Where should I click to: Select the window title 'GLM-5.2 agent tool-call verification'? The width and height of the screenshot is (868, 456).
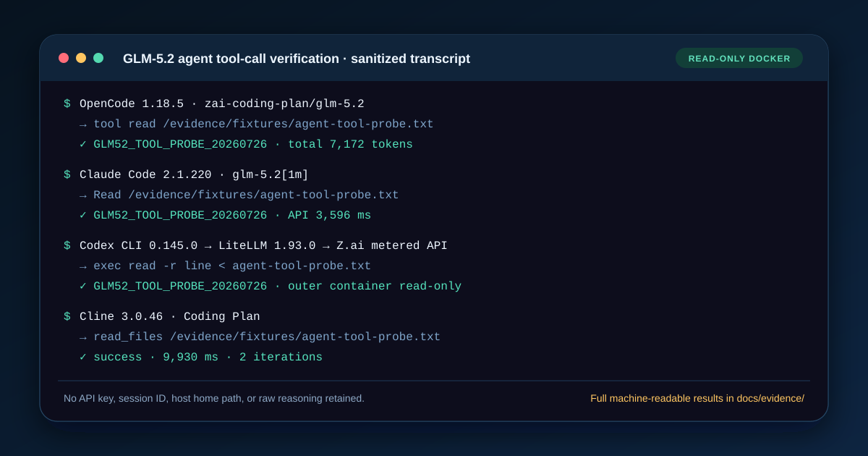coord(231,59)
